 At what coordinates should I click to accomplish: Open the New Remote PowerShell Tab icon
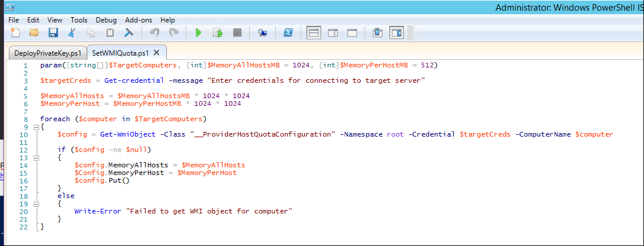[262, 33]
